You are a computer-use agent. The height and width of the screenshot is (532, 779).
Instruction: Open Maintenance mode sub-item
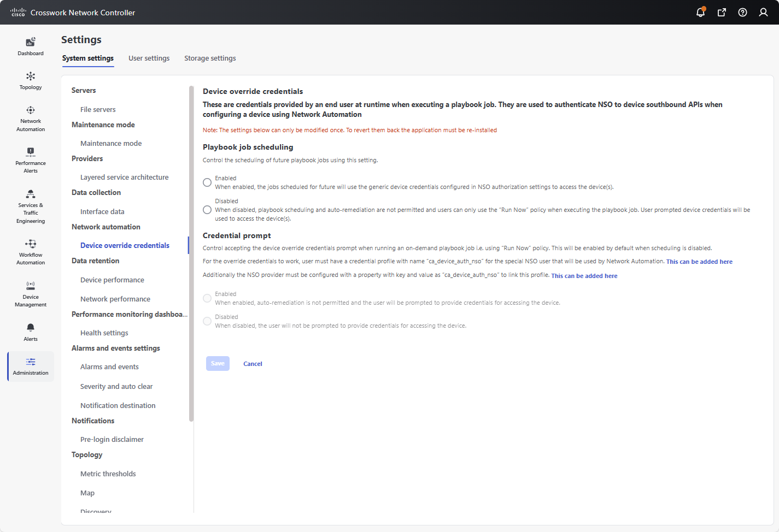click(111, 143)
